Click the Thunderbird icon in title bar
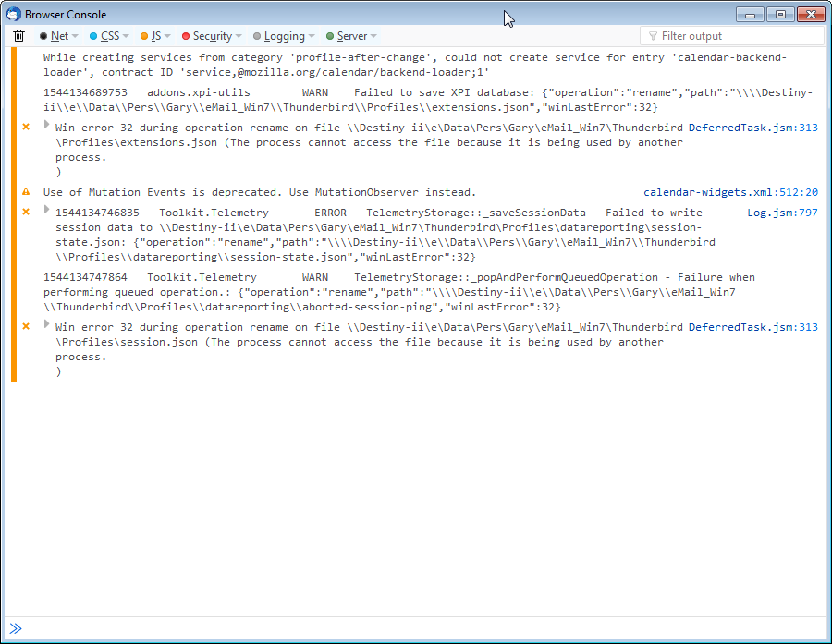The image size is (832, 644). point(14,14)
